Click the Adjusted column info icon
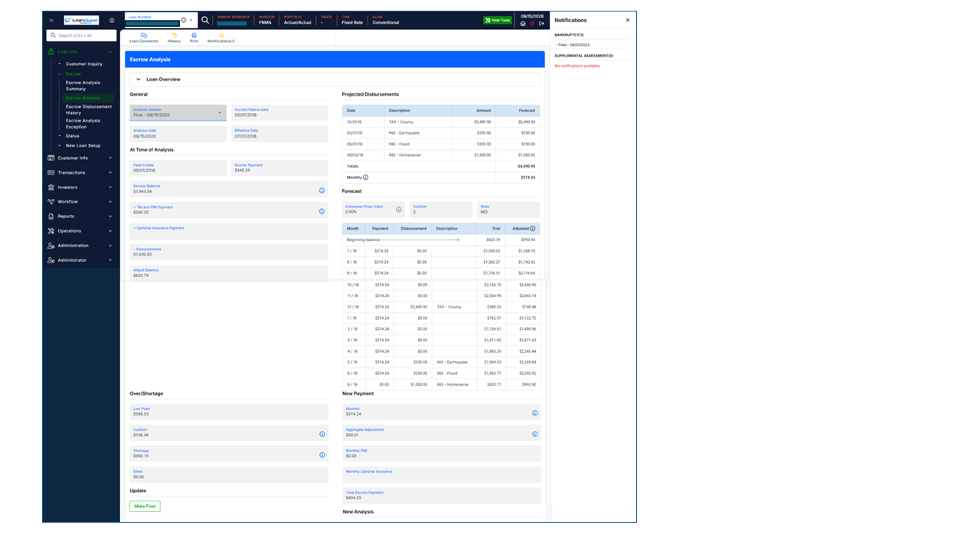980x551 pixels. (533, 229)
